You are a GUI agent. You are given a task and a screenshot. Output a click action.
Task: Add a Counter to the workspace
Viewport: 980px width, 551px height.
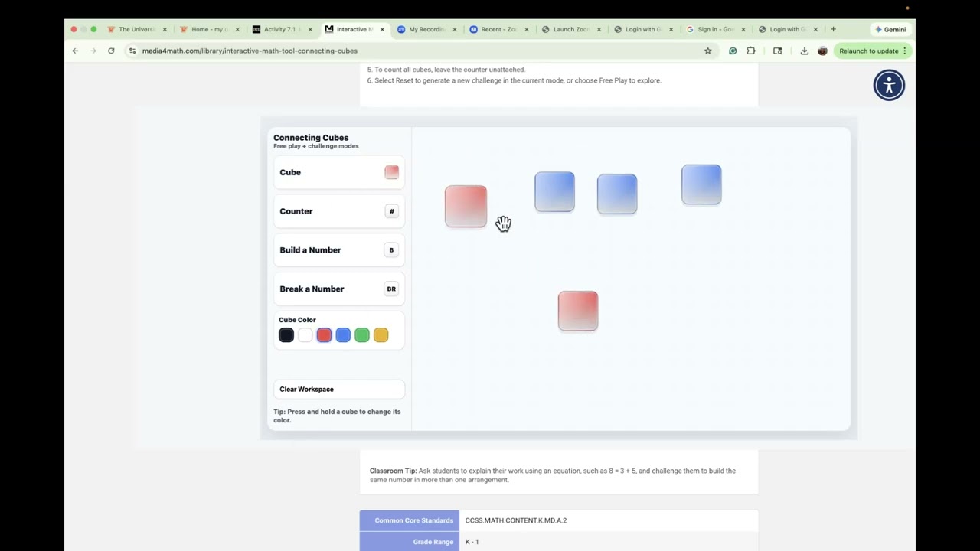[x=339, y=211]
